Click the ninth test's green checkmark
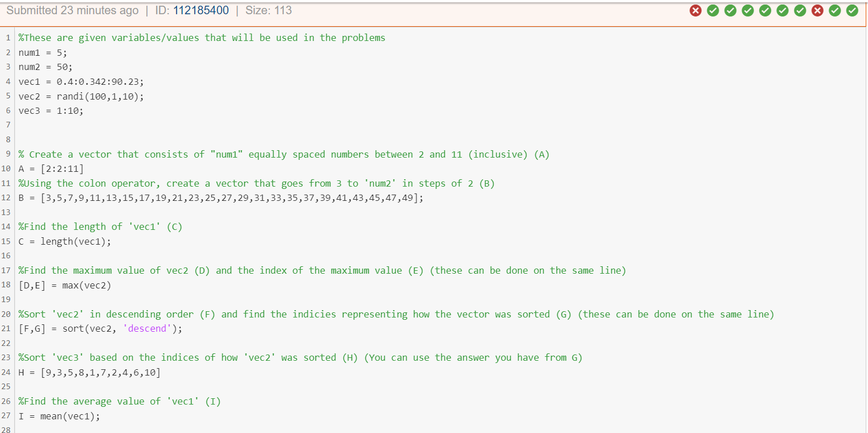The width and height of the screenshot is (868, 433). coord(834,10)
